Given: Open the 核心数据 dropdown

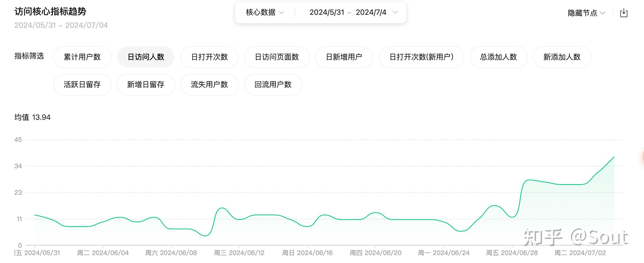Looking at the screenshot, I should 265,12.
